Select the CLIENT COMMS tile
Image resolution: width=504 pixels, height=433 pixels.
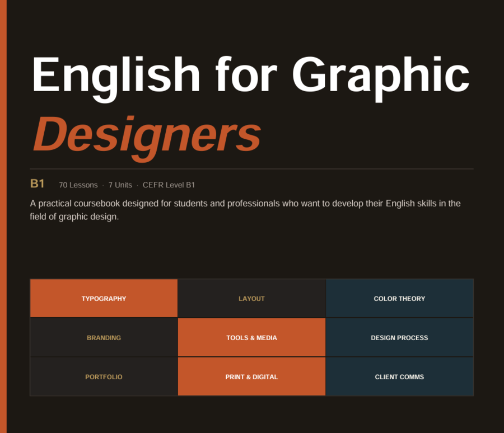coord(399,377)
